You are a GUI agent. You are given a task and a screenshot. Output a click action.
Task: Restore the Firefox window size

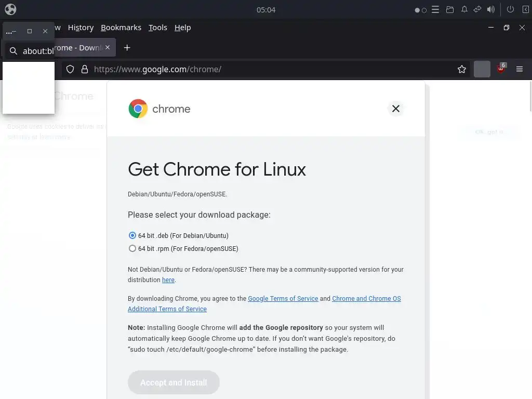(x=506, y=28)
